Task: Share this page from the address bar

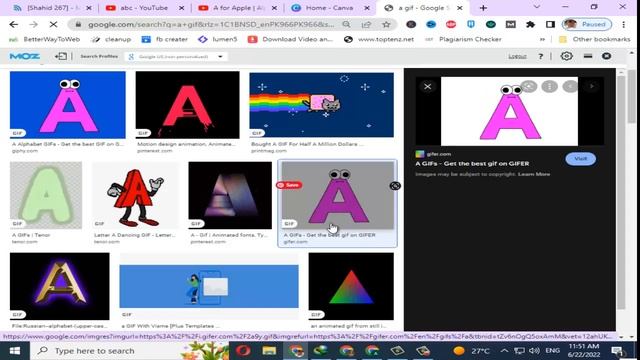Action: click(x=366, y=24)
